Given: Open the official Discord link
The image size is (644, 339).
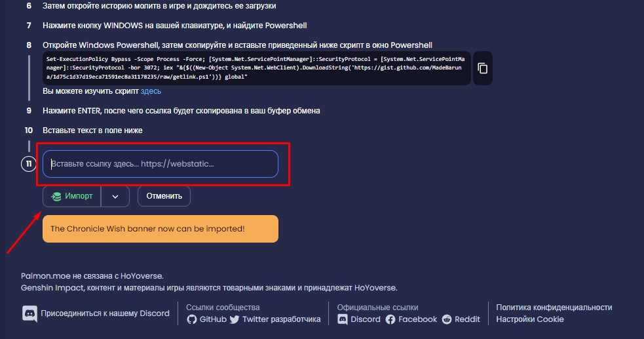Looking at the screenshot, I should [359, 319].
